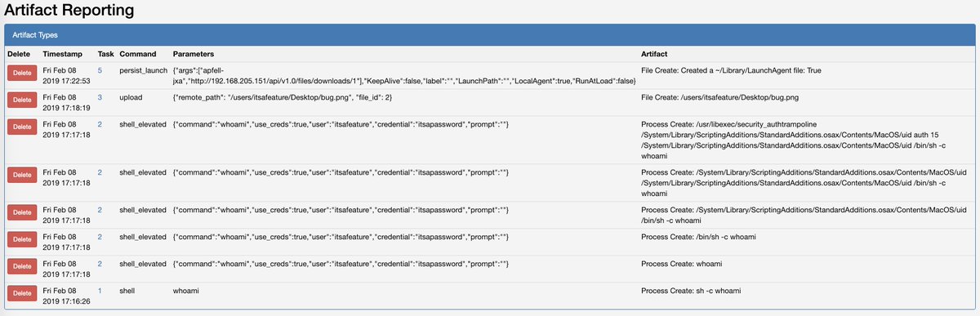Open task 2 link in security_authtrampoline row
The image size is (980, 316).
(100, 124)
